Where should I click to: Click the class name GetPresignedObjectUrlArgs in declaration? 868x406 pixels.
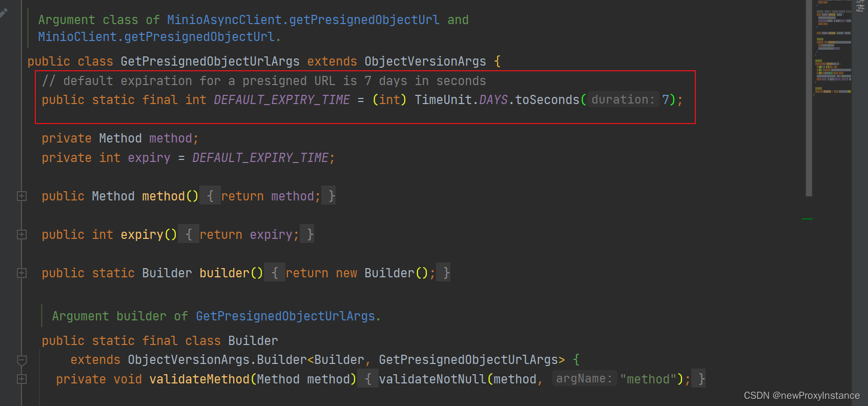(x=210, y=62)
